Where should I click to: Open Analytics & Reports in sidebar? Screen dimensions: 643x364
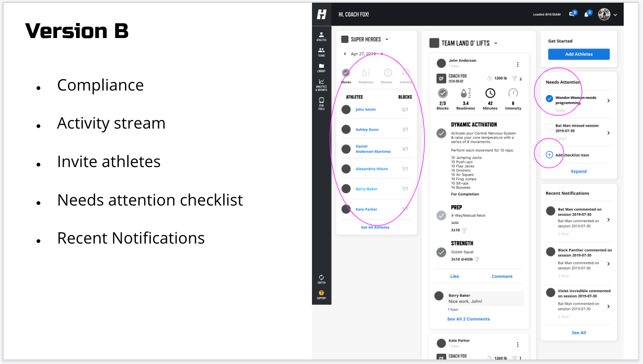(x=321, y=85)
